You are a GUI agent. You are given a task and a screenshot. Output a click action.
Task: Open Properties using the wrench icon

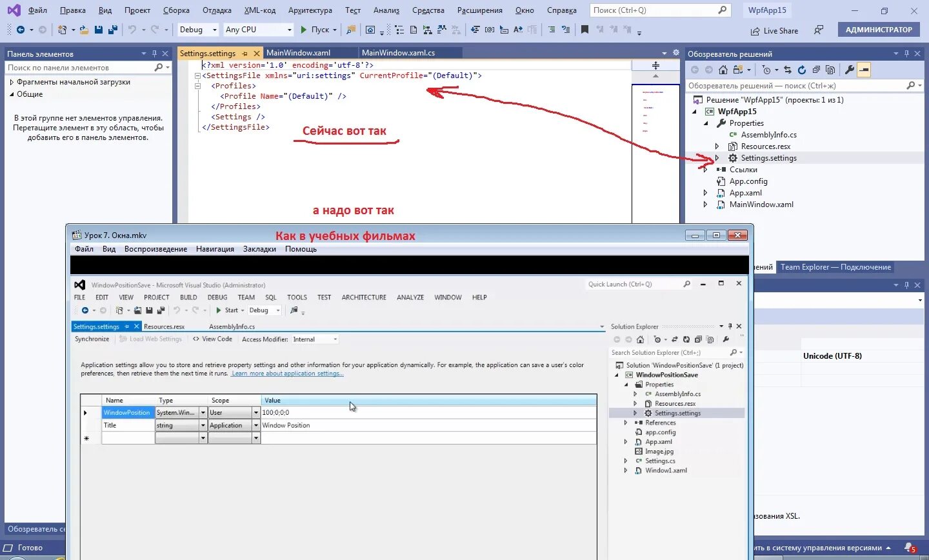point(850,70)
